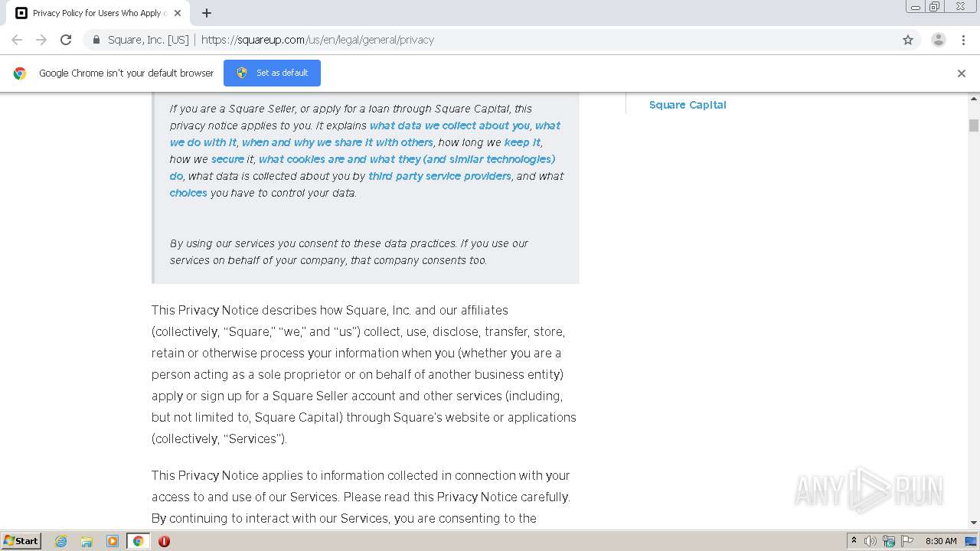Click the Set as default button
This screenshot has height=551, width=980.
coord(272,73)
